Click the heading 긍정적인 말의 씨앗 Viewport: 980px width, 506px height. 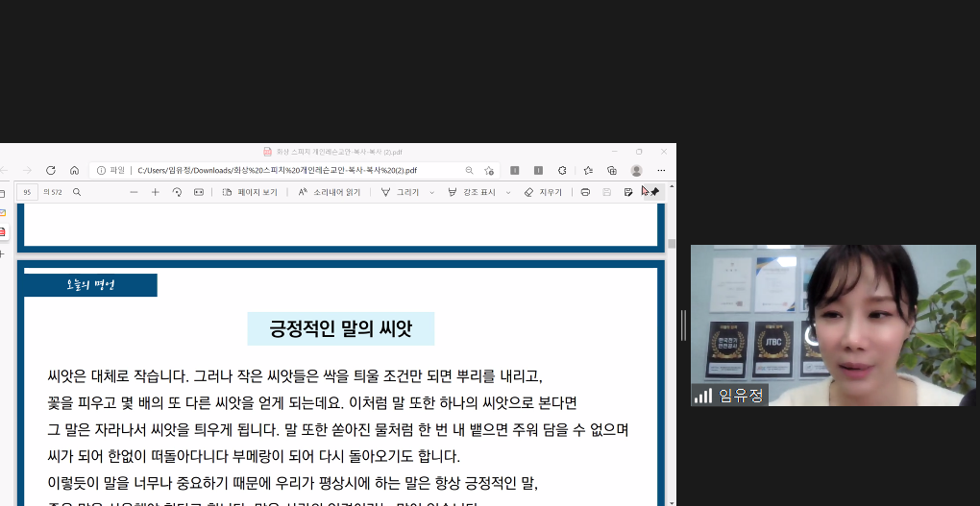[341, 328]
